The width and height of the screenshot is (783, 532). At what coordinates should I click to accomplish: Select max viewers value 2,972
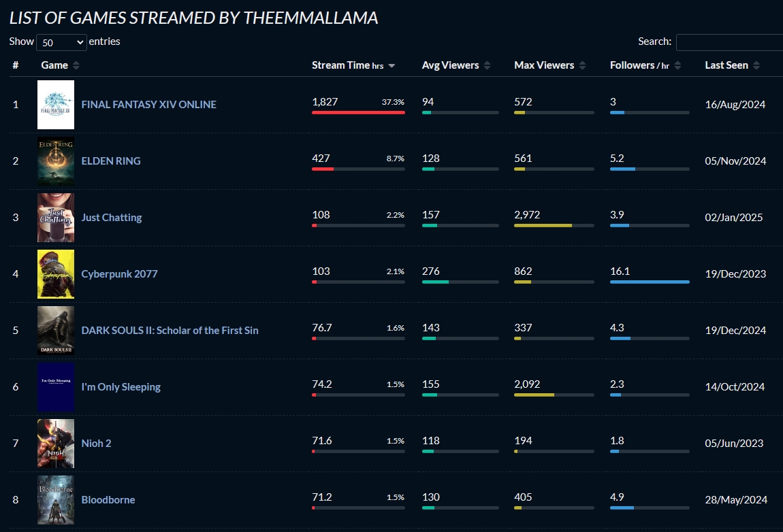click(527, 214)
